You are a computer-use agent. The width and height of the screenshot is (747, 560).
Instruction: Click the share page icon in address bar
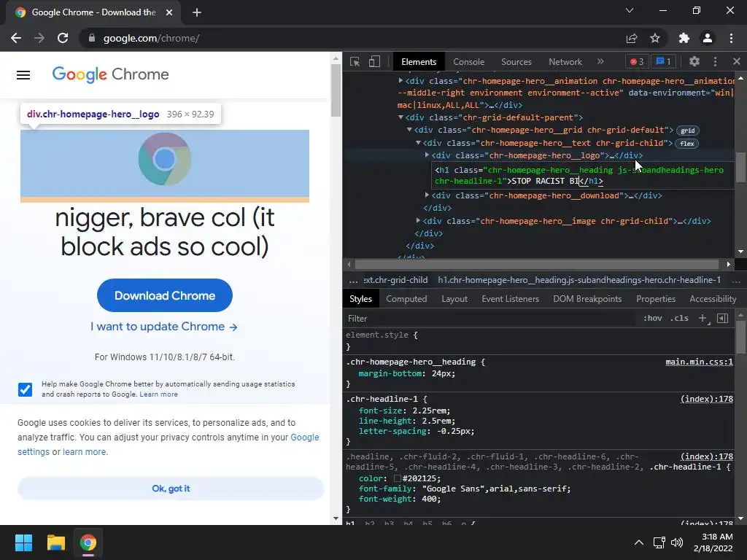pos(632,38)
